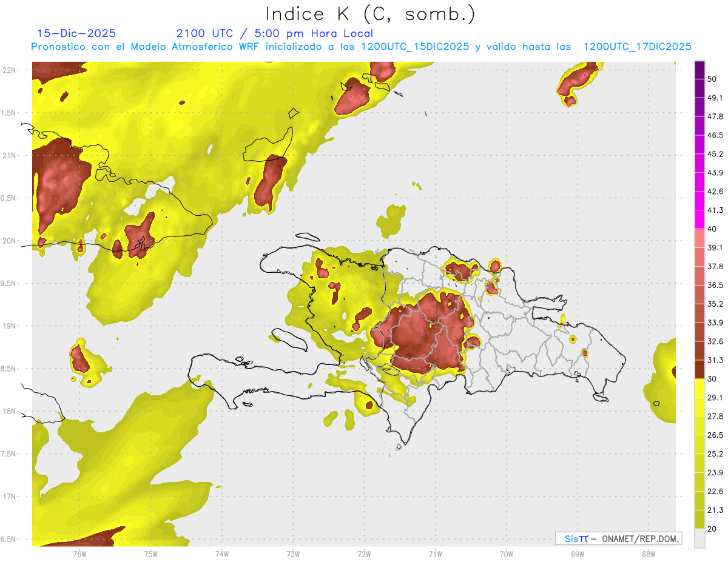Click the color scale value "23.9"
728x562 pixels.
[715, 473]
